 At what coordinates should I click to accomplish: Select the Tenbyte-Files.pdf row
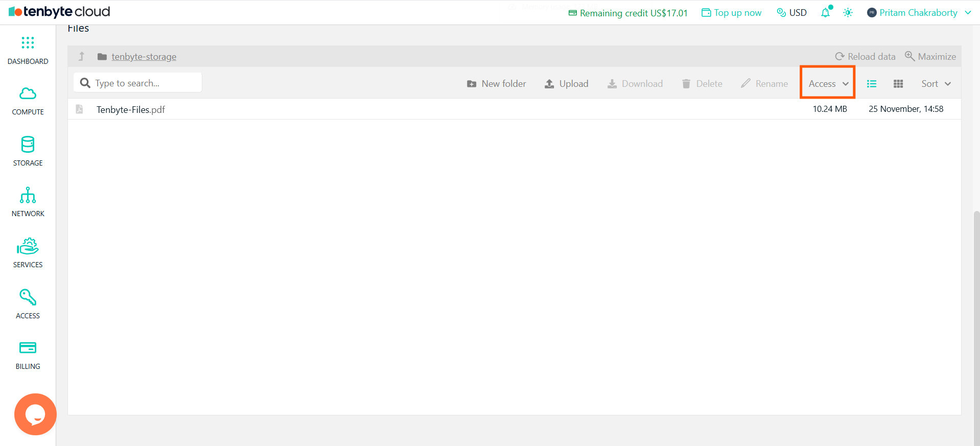515,109
